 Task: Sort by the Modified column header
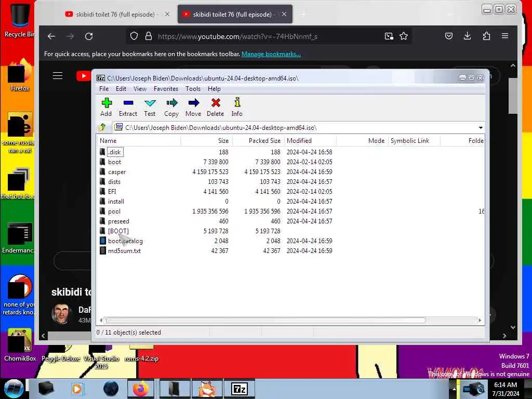[x=311, y=140]
